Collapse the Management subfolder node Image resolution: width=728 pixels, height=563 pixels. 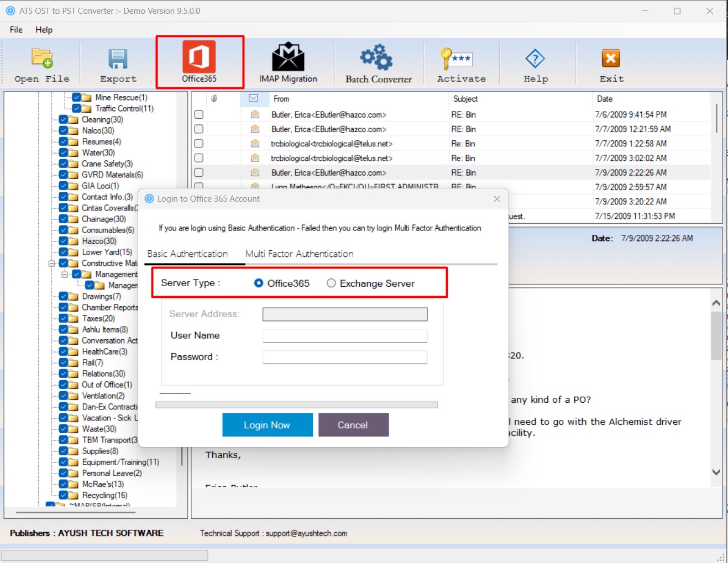[x=65, y=274]
